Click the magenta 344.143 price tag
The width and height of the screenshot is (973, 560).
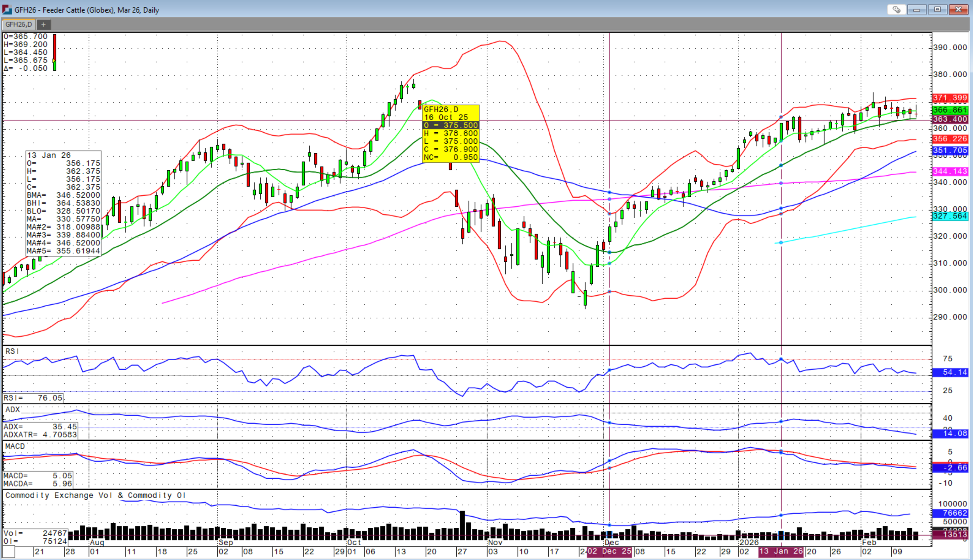pos(950,172)
